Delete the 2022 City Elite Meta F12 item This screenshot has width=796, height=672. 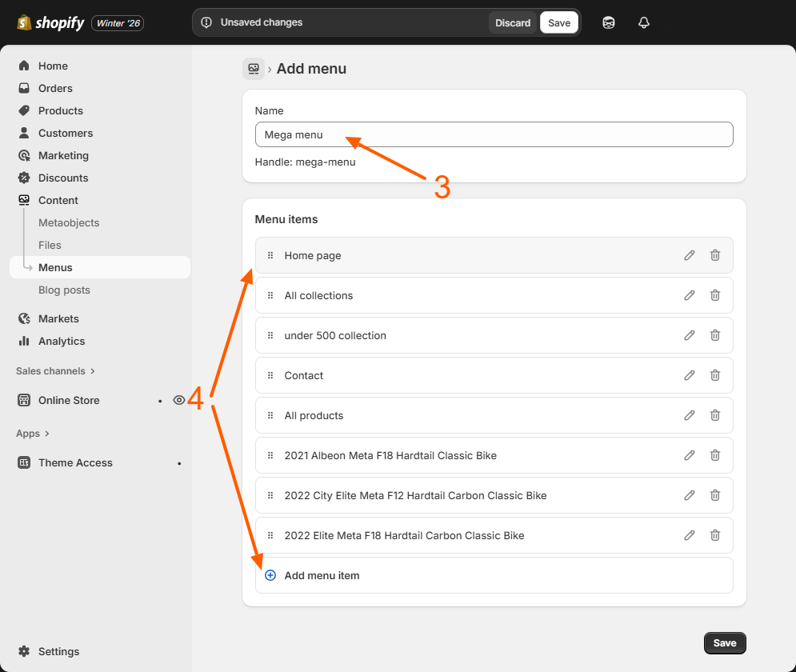[x=714, y=495]
